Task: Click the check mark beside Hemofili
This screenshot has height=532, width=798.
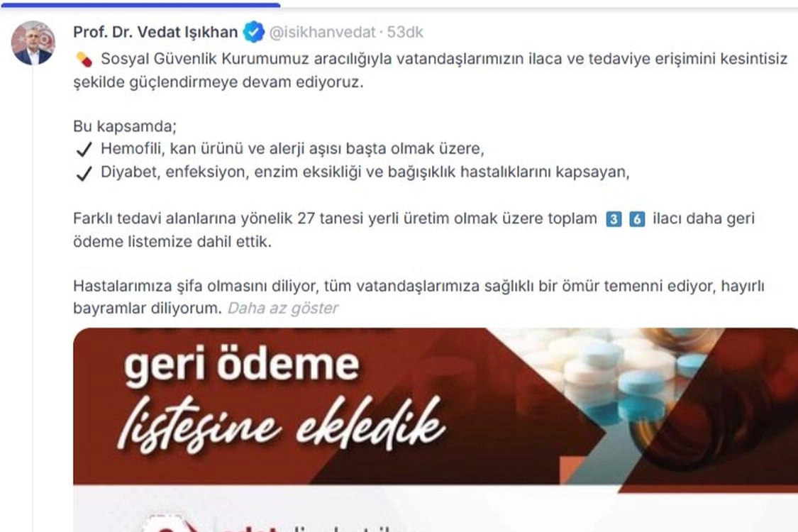Action: click(84, 149)
